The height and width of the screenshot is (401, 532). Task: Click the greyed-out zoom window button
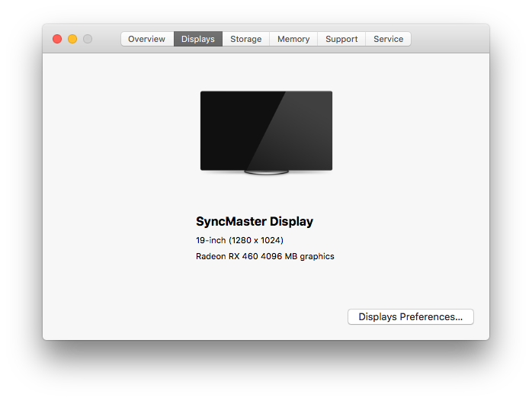click(88, 39)
